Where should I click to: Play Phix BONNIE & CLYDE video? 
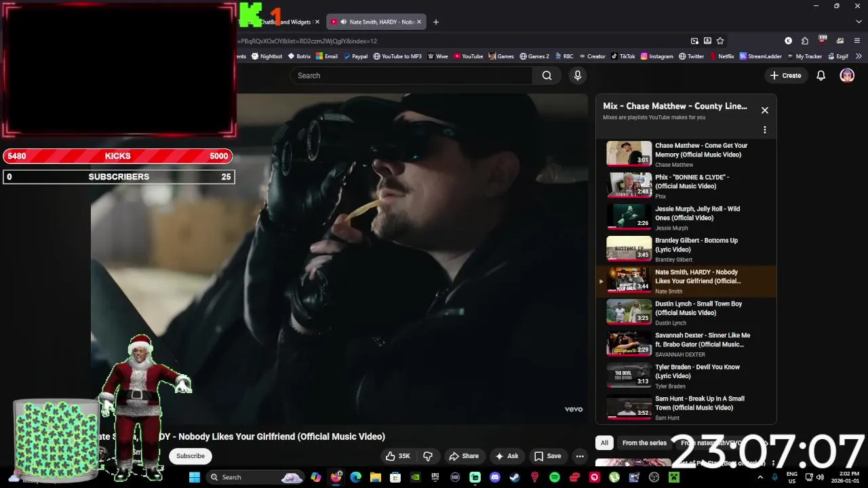coord(686,186)
